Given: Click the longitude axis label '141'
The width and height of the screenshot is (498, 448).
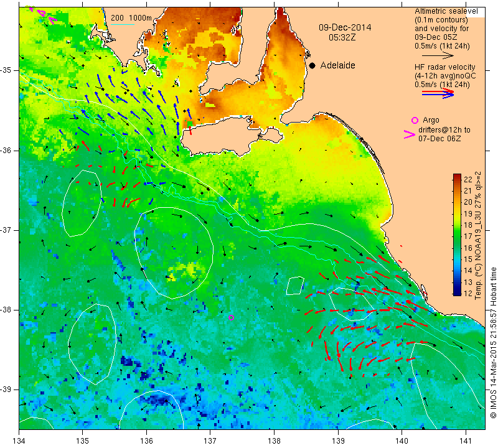Looking at the screenshot, I should click(466, 441).
